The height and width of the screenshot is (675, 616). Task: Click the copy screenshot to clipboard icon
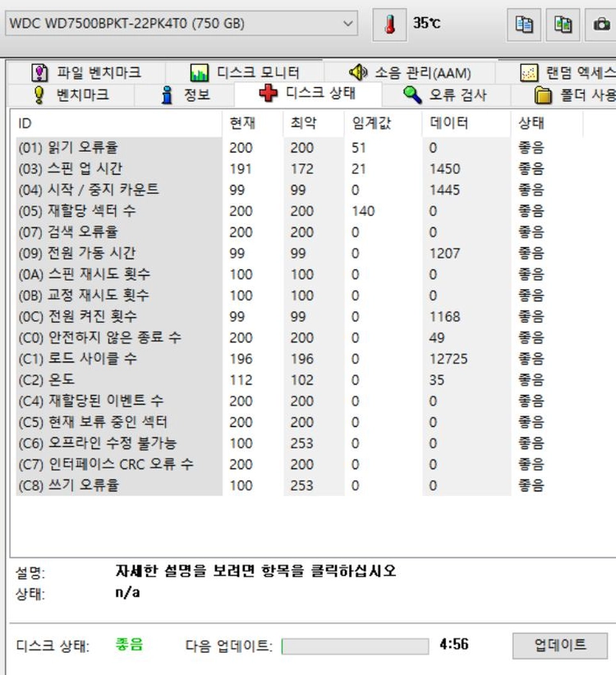click(x=563, y=24)
